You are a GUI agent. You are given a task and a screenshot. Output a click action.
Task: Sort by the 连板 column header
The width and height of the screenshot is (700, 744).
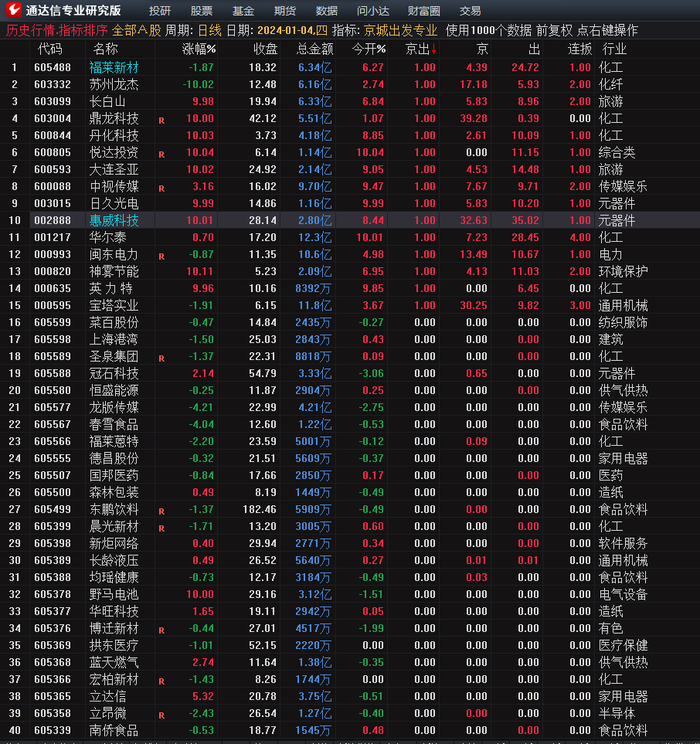pos(579,49)
